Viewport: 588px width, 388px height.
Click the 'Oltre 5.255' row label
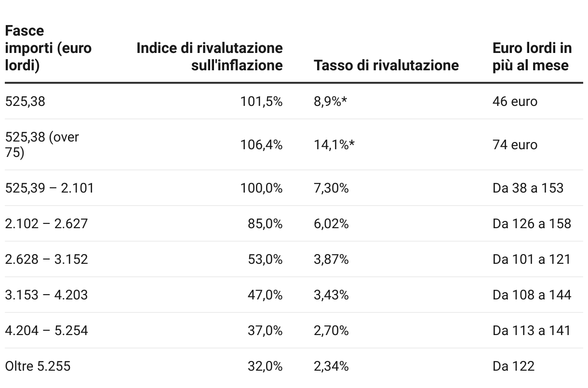[x=38, y=366]
